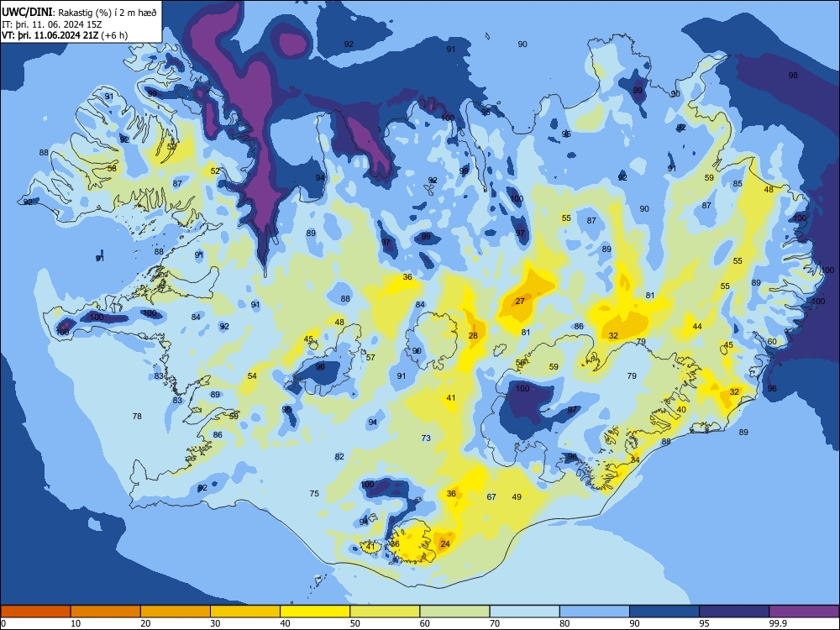Select the 90–95 dark blue legend swatch
This screenshot has width=840, height=630.
point(664,612)
